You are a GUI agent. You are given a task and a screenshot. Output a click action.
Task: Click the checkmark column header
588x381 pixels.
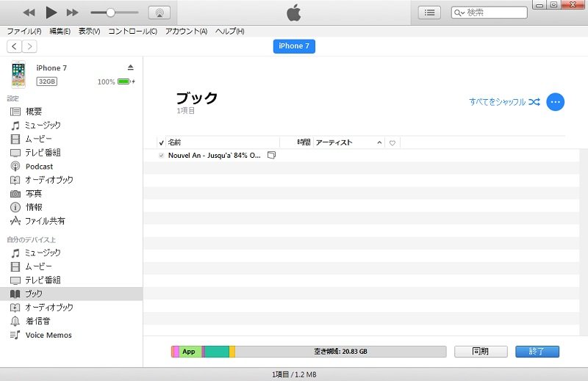tap(161, 142)
